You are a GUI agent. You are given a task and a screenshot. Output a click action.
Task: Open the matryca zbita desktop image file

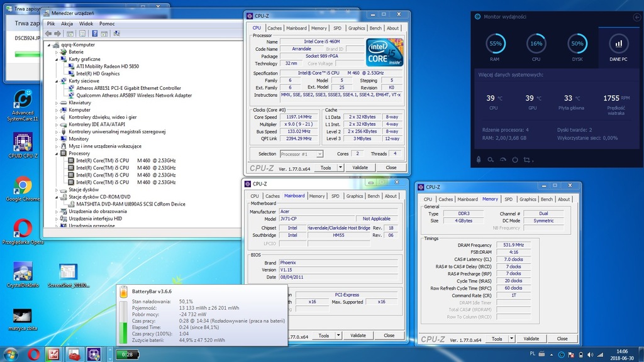pos(23,319)
